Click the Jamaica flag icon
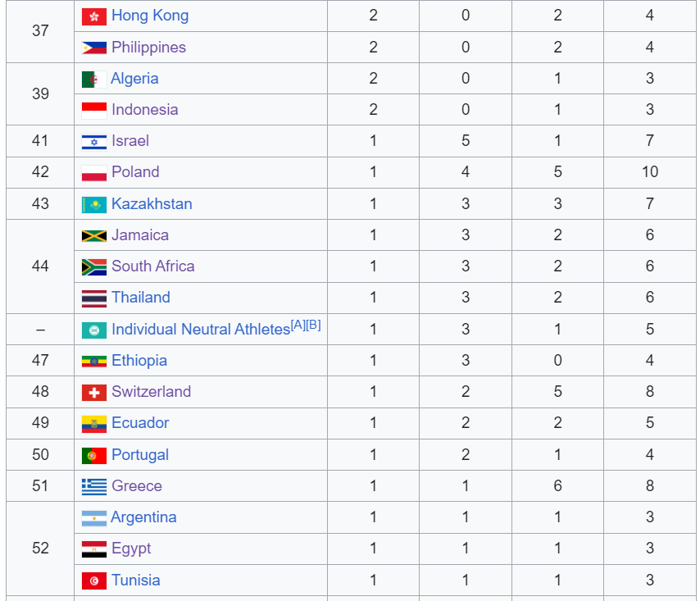This screenshot has width=700, height=601. tap(94, 236)
